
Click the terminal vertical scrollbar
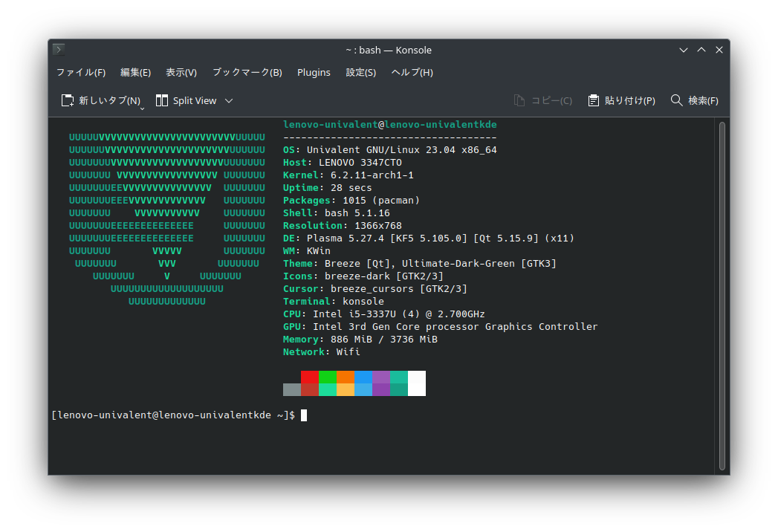pos(722,296)
